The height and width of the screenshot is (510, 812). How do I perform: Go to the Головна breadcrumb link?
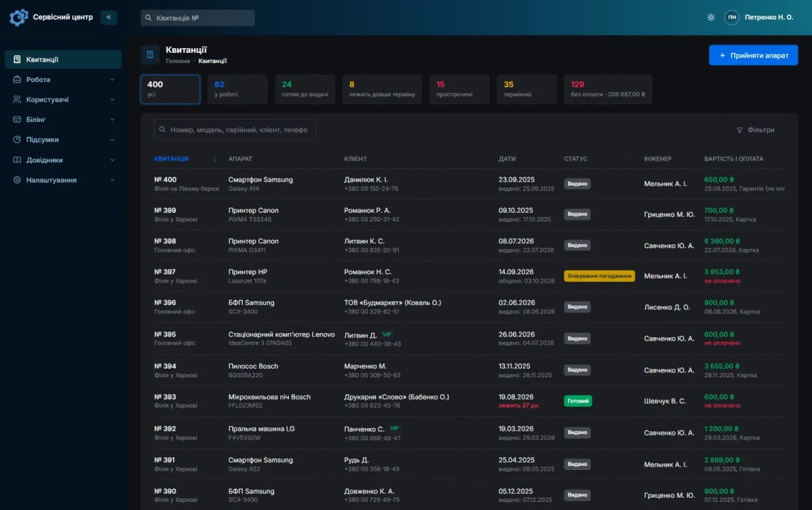[x=178, y=61]
